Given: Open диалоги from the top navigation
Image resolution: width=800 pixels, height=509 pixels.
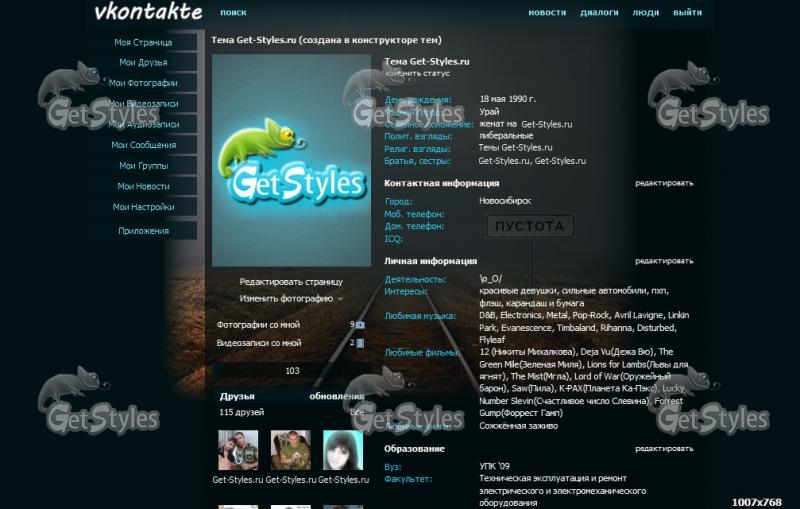Looking at the screenshot, I should point(599,13).
